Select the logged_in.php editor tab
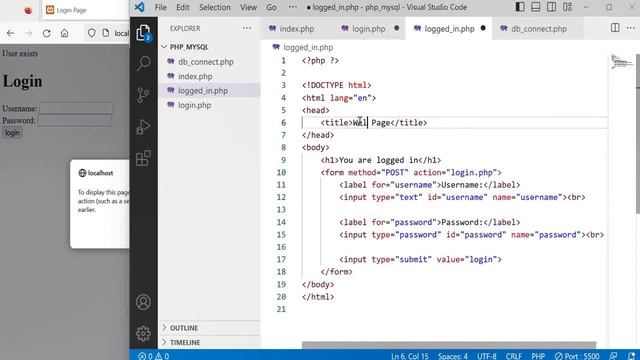The image size is (640, 360). [449, 29]
